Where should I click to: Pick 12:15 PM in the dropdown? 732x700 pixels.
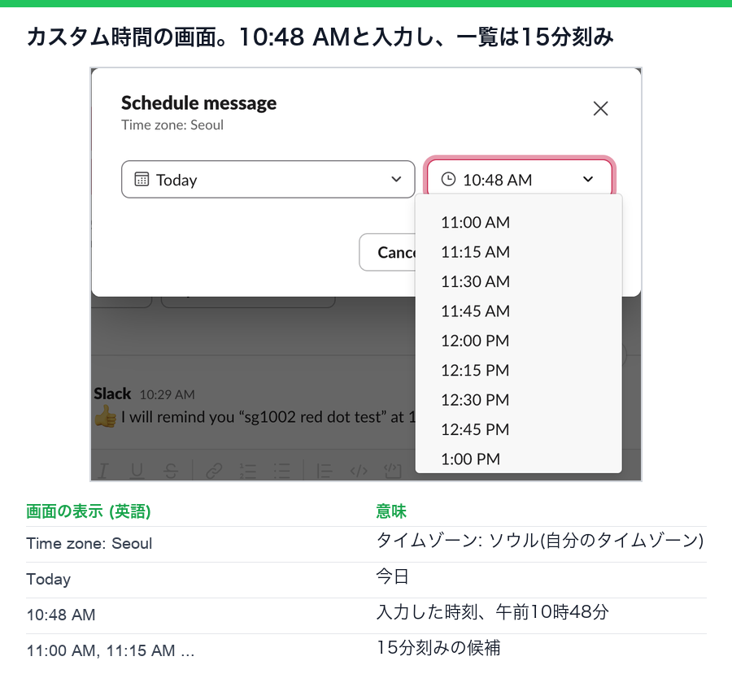point(518,371)
